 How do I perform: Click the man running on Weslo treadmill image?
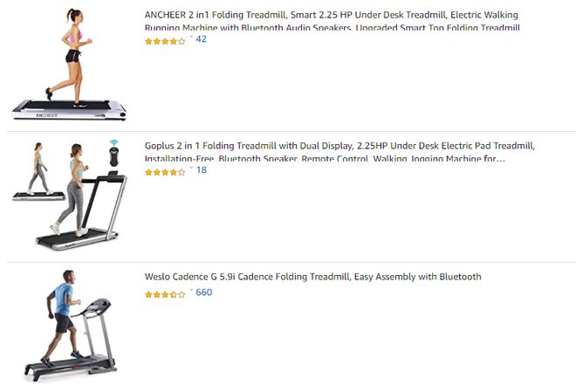pos(70,326)
